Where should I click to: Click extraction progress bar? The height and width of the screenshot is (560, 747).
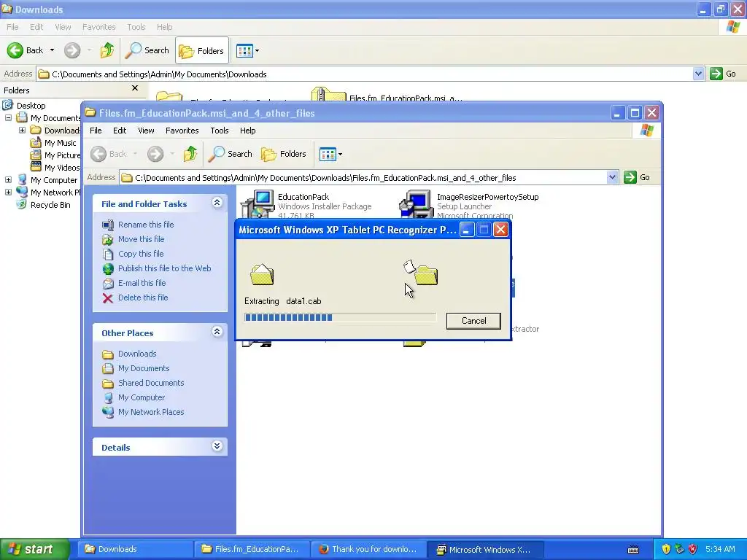(340, 318)
